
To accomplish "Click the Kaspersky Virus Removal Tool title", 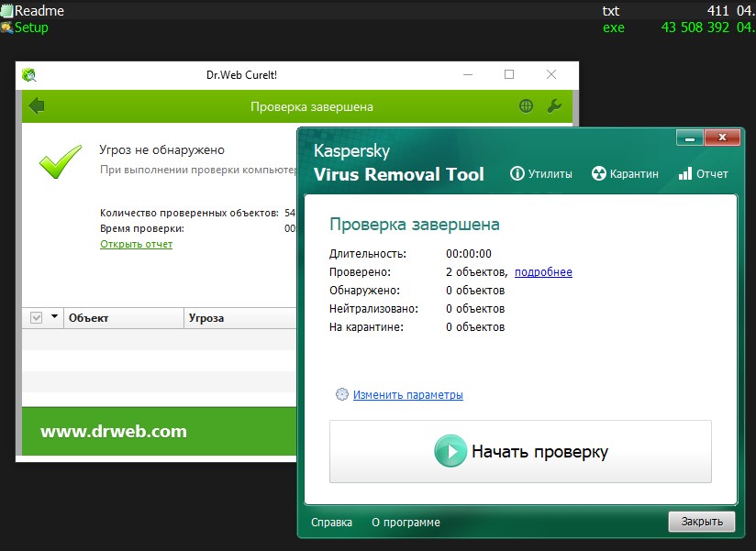I will click(399, 163).
